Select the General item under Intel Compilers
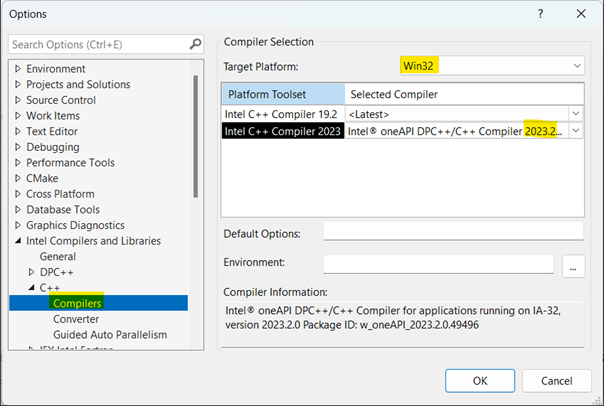The image size is (604, 406). [58, 257]
